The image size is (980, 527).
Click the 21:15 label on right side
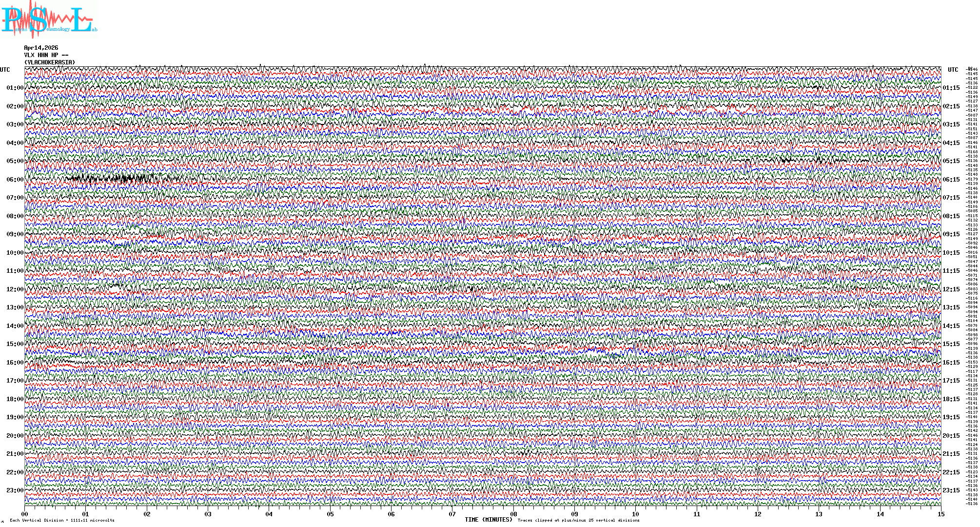951,454
